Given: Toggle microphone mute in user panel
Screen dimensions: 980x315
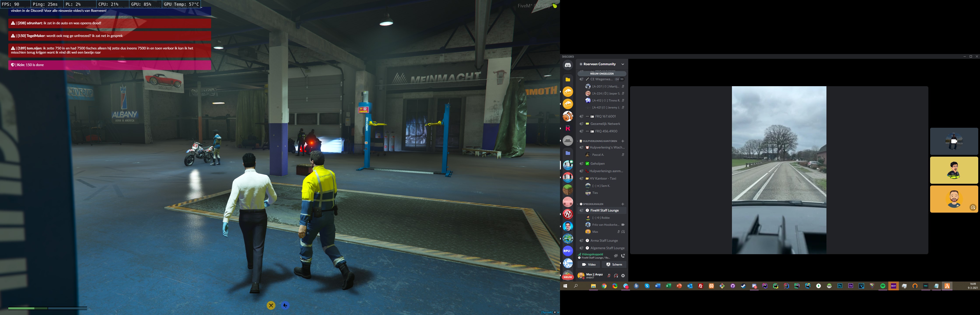Looking at the screenshot, I should point(609,275).
